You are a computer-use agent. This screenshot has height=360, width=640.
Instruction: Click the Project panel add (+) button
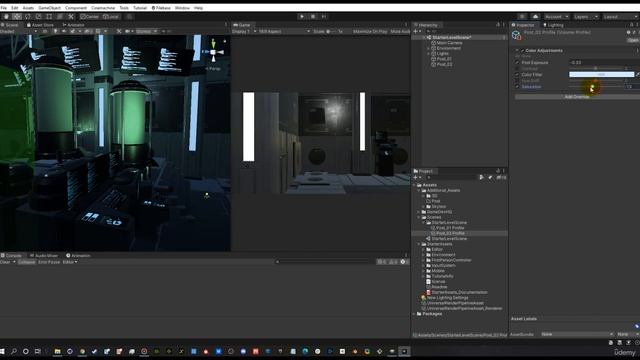416,178
